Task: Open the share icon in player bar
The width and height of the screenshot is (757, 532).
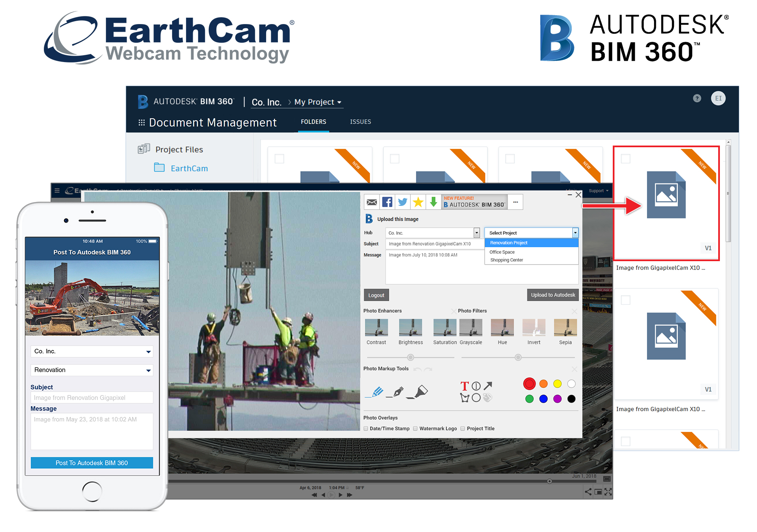Action: pyautogui.click(x=588, y=491)
